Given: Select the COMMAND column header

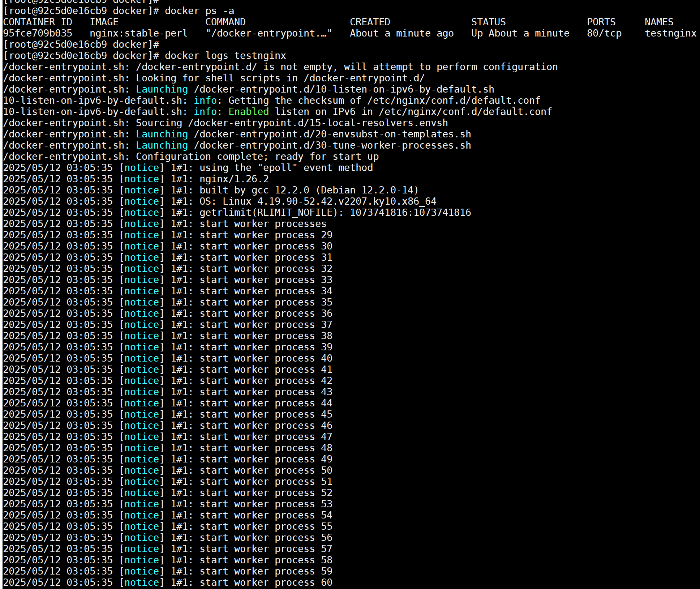Looking at the screenshot, I should [225, 22].
